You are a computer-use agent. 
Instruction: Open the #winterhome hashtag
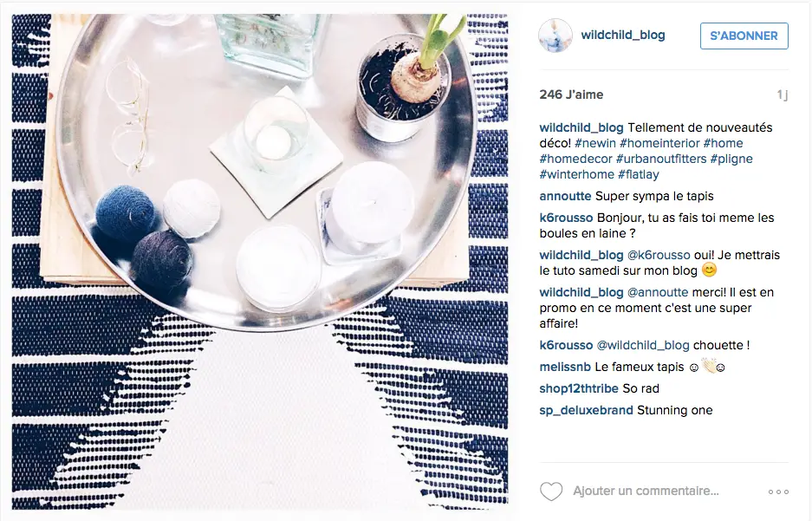point(576,174)
